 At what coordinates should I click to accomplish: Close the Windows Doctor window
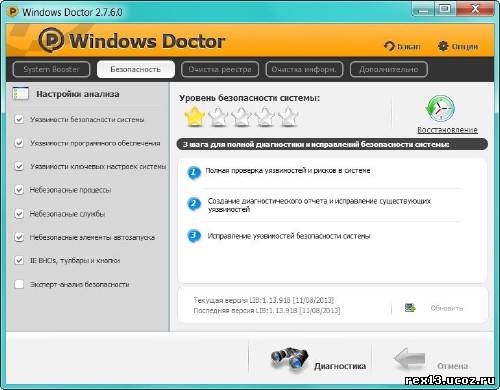[475, 9]
